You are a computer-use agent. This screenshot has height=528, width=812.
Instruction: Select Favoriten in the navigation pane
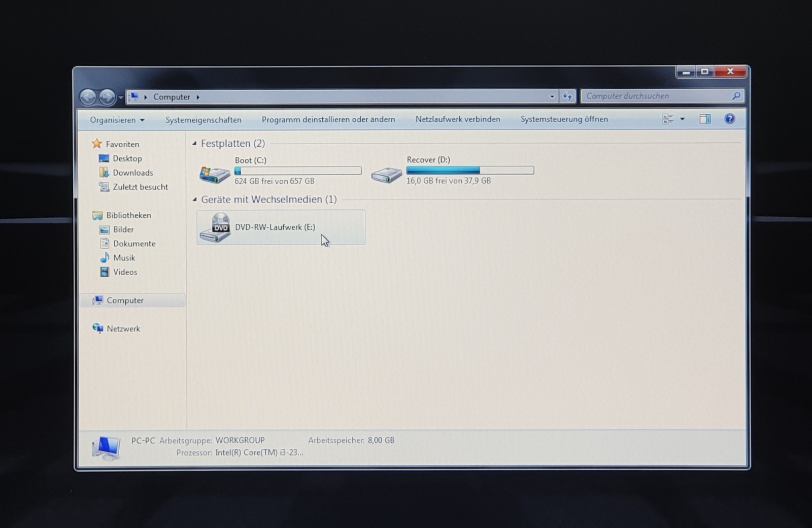click(x=122, y=144)
